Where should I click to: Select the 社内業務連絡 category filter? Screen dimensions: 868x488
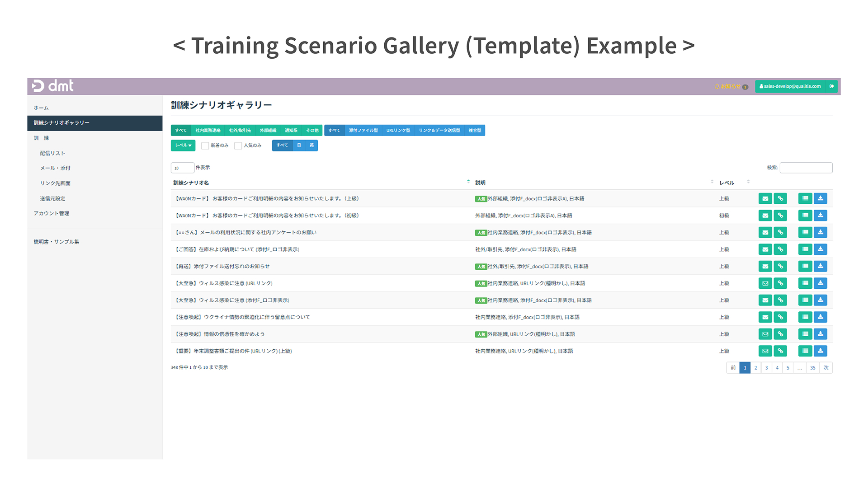(x=208, y=131)
